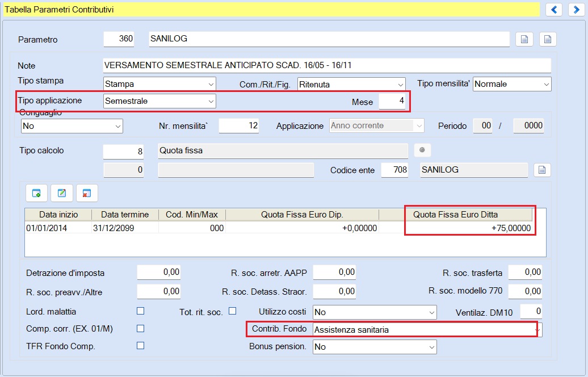Click Quota Fissa Euro Ditta column header

click(456, 215)
